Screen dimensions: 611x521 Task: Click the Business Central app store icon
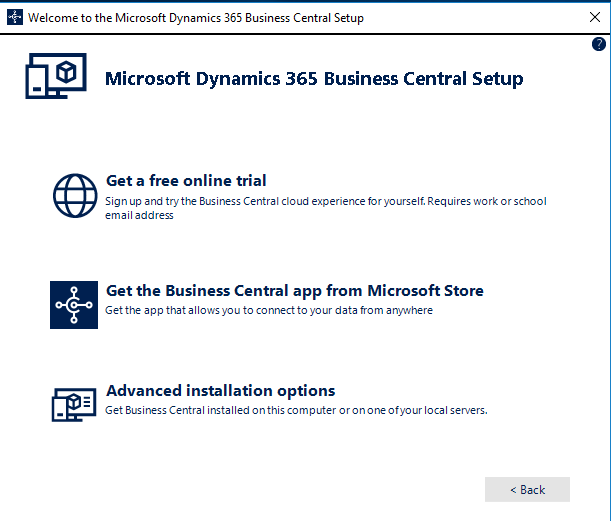[x=74, y=305]
